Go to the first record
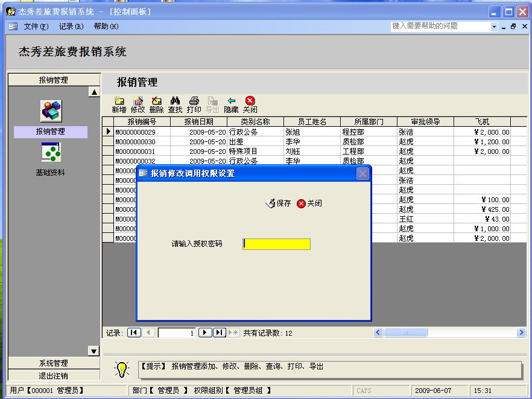 tap(134, 333)
